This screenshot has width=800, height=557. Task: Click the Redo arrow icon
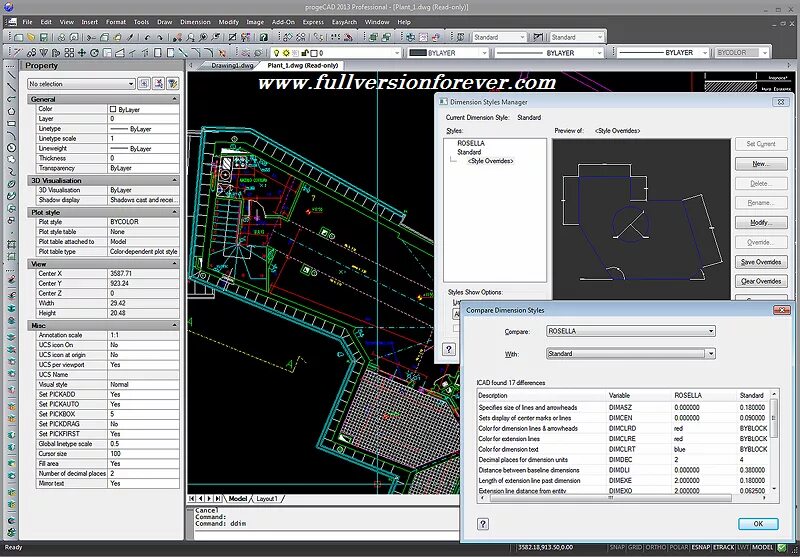coord(160,37)
